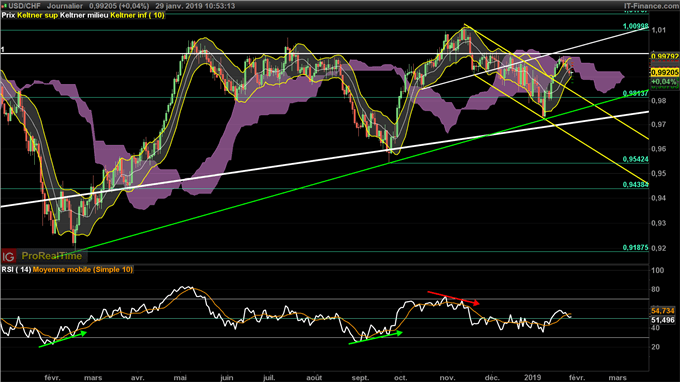Viewport: 680px width, 382px height.
Task: Select the Keltner sup legend label
Action: (x=38, y=15)
